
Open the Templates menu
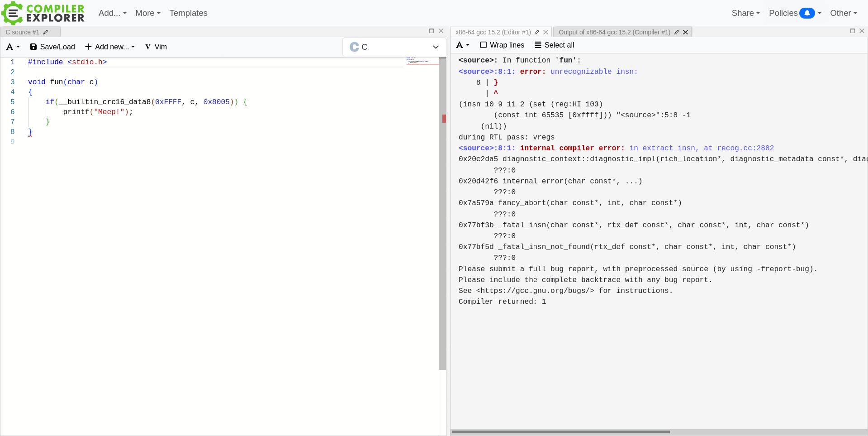188,13
